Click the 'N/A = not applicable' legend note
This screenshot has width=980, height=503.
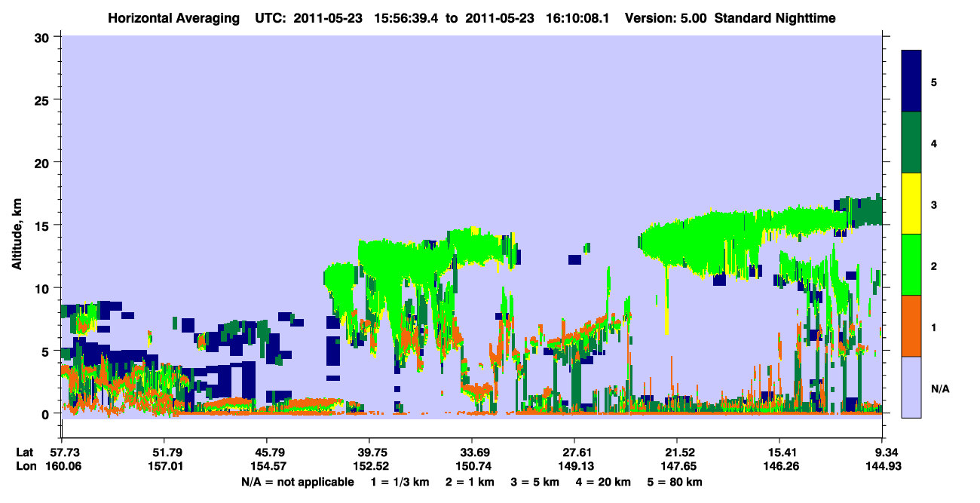click(298, 482)
